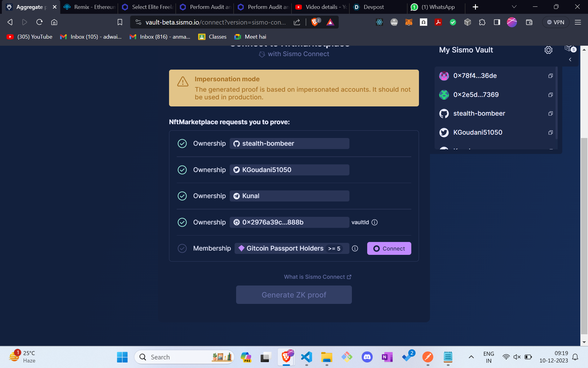Switch to Devpost tab
This screenshot has height=368, width=588.
point(373,7)
